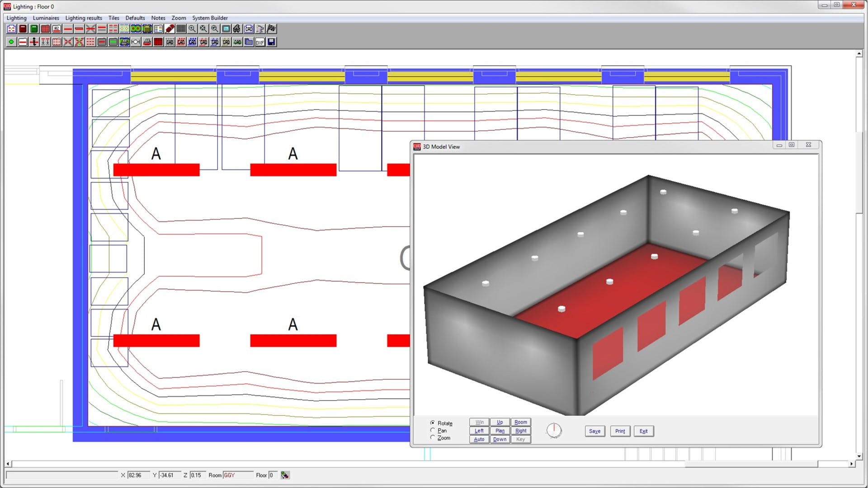Click the DXF export icon
The height and width of the screenshot is (488, 868).
[260, 42]
